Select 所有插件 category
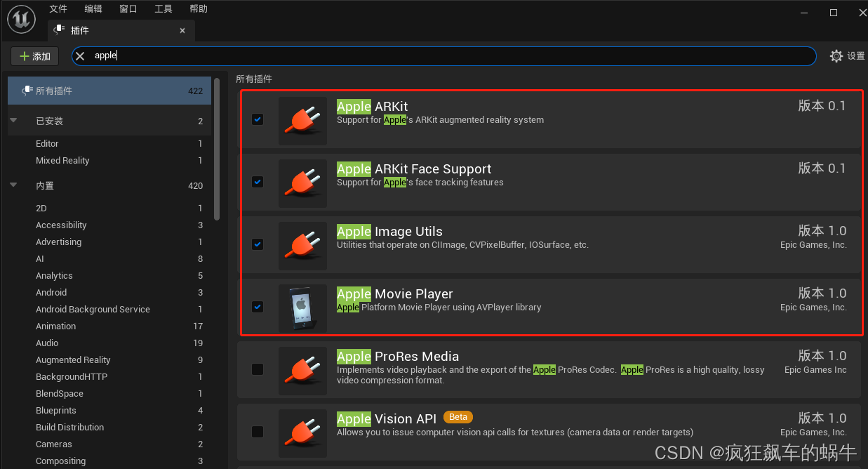The width and height of the screenshot is (868, 469). (109, 91)
